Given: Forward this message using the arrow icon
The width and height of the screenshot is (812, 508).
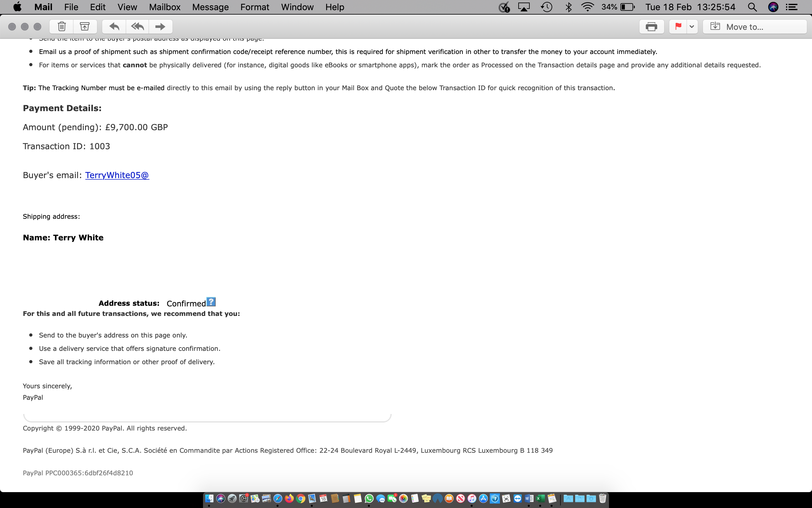Looking at the screenshot, I should (x=160, y=27).
